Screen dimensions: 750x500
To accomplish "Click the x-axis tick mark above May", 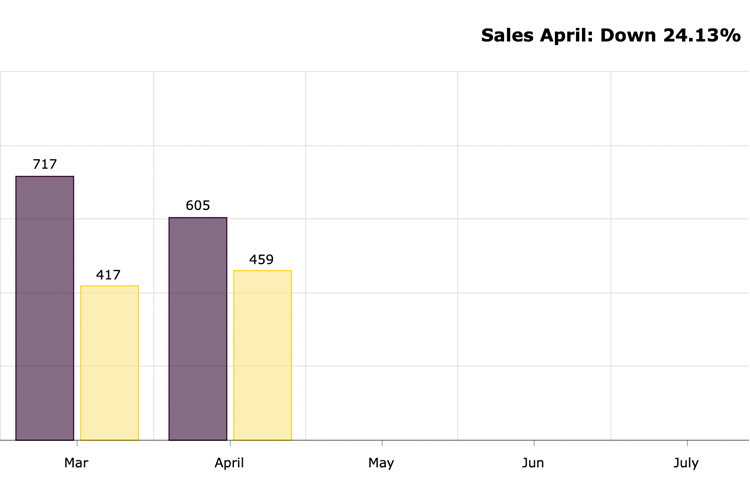I will pyautogui.click(x=382, y=443).
